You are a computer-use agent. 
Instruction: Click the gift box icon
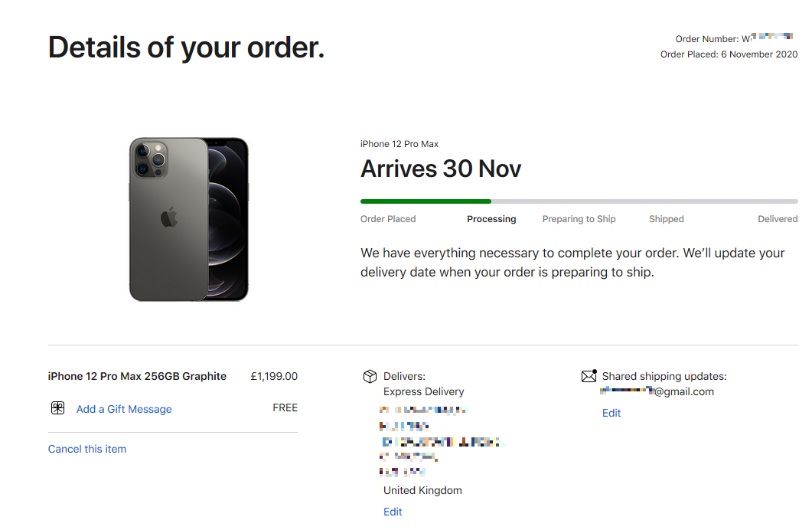point(57,408)
